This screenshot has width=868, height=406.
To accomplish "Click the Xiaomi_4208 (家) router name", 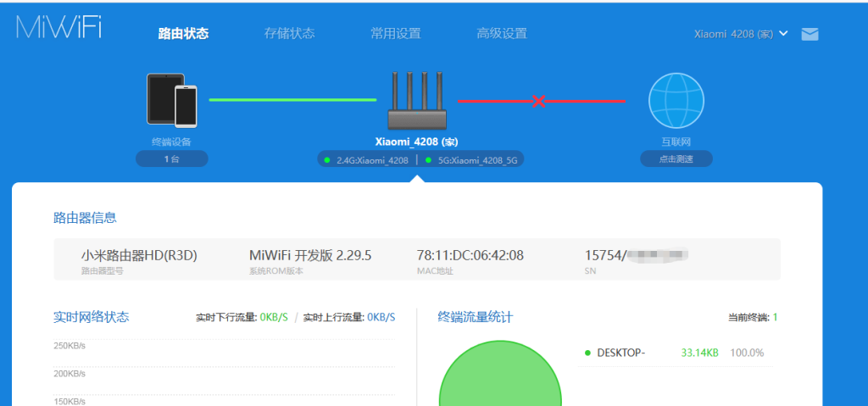I will (417, 142).
